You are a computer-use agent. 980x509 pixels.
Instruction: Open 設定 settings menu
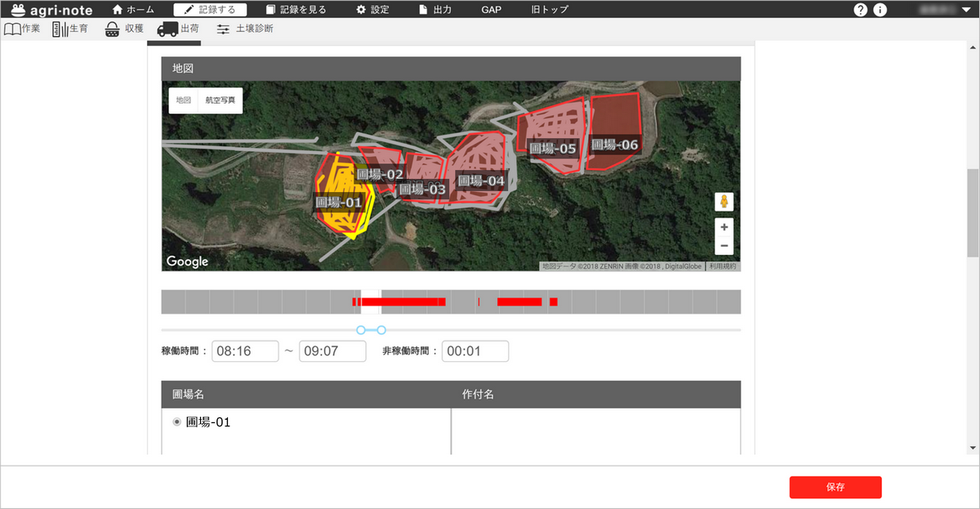(372, 10)
